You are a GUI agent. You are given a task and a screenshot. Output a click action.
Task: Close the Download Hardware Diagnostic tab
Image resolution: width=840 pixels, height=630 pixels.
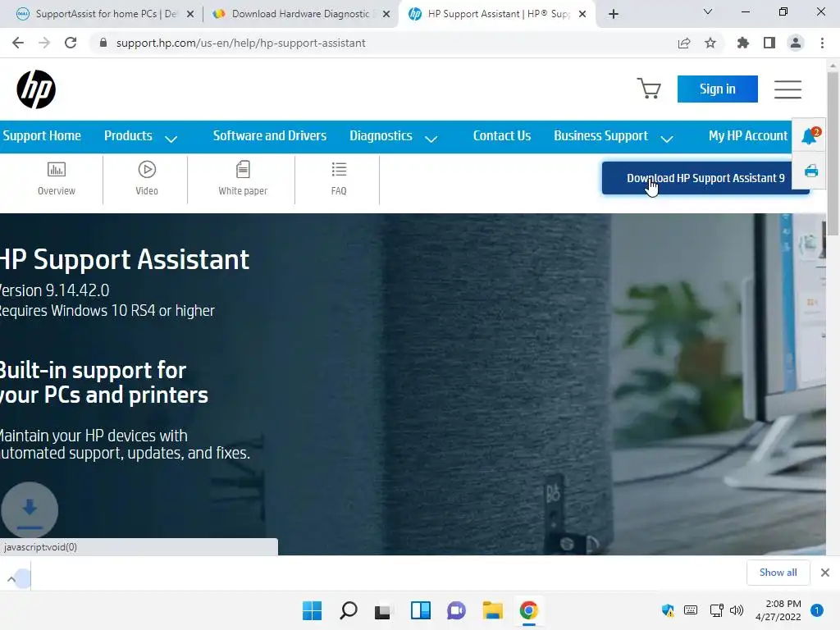coord(386,14)
